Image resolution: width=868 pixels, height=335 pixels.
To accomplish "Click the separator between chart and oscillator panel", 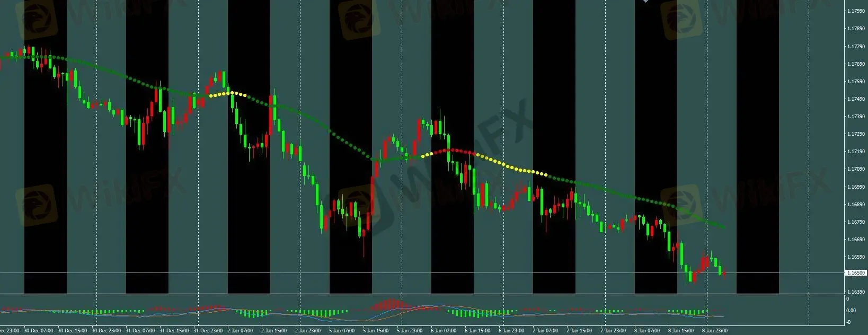I will click(424, 294).
